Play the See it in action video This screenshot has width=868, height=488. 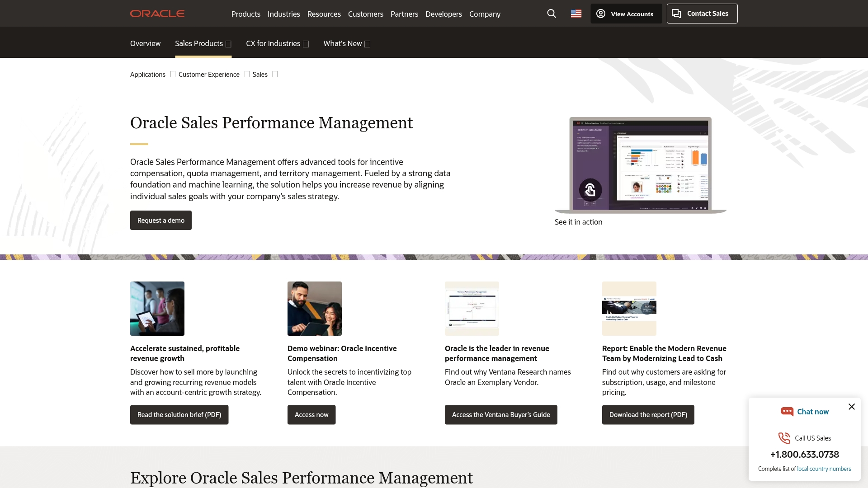[x=590, y=190]
